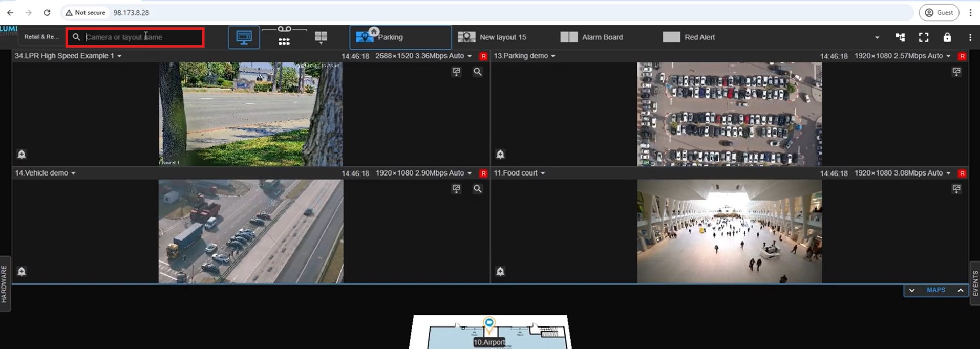Click alarm bell on Vehicle demo camera
Screen dimensions: 980x349
coord(22,271)
